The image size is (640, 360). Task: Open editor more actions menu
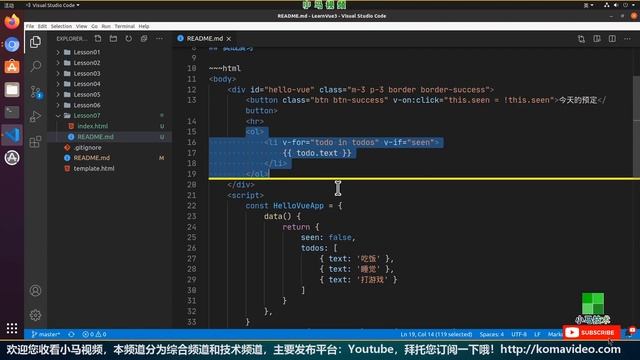627,39
